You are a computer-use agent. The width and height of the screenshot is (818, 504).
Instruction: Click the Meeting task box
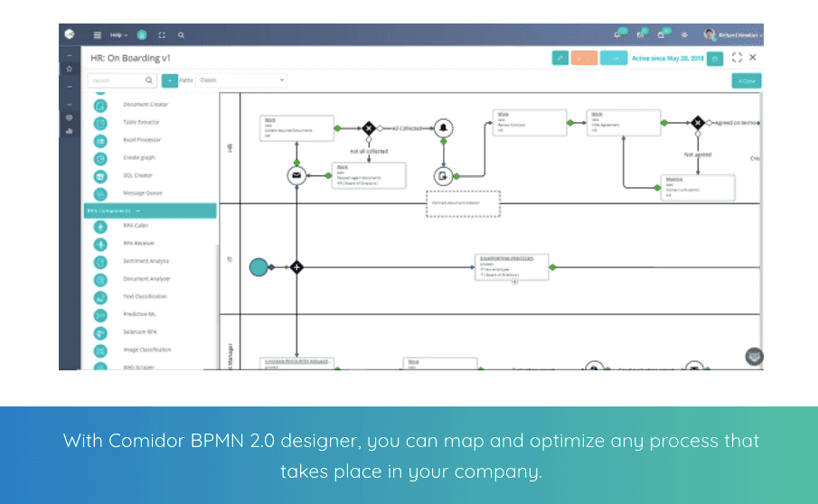coord(698,188)
